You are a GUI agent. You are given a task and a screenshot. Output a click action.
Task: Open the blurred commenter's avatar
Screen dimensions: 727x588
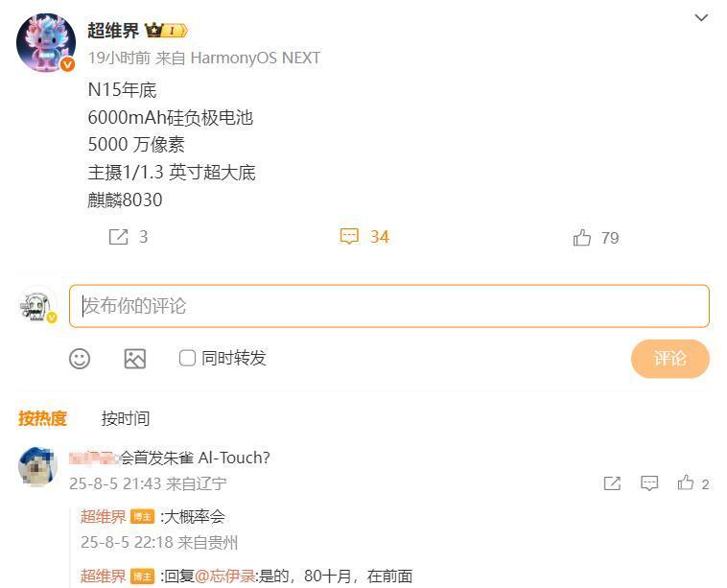tap(37, 466)
